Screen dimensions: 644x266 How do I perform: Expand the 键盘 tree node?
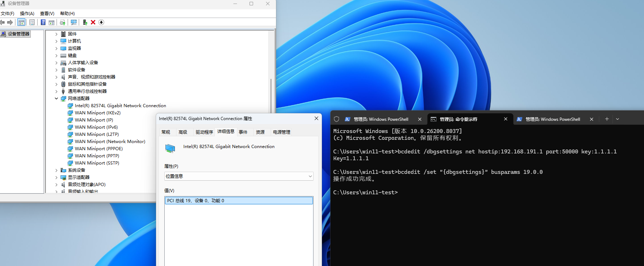tap(56, 56)
